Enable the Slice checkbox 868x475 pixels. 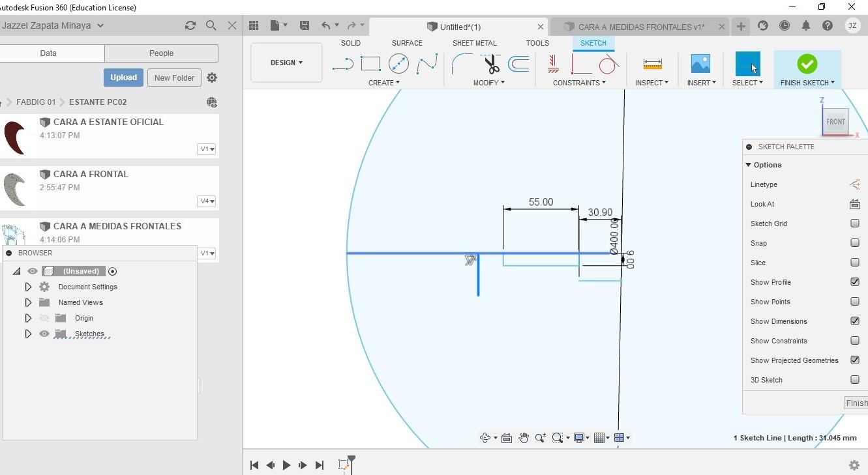click(855, 263)
